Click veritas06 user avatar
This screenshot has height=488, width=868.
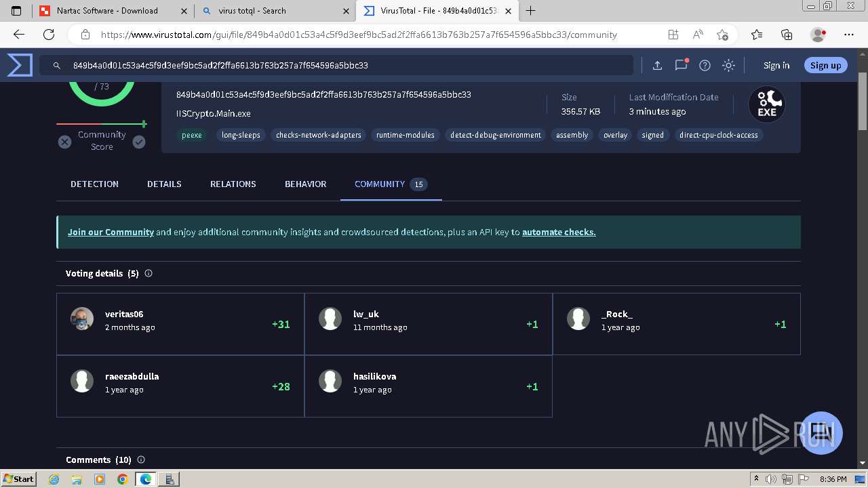82,319
